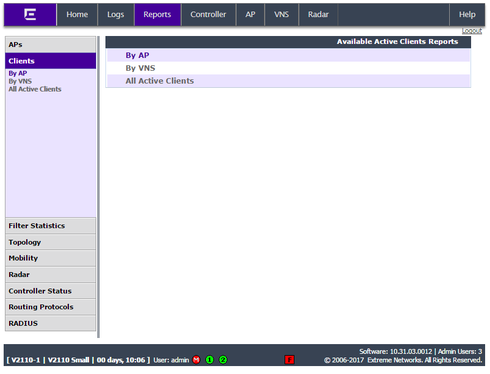The height and width of the screenshot is (374, 490).
Task: Click the red F status indicator
Action: 289,360
